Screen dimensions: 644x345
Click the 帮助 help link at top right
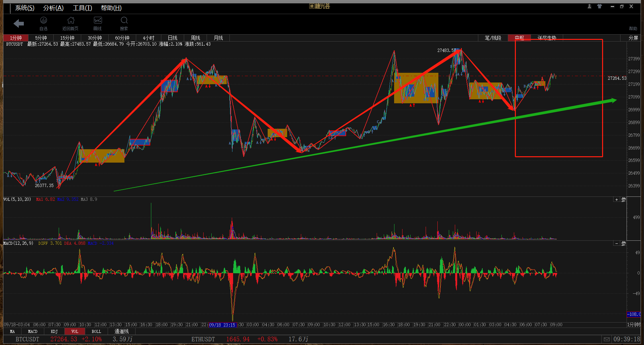coord(633,28)
